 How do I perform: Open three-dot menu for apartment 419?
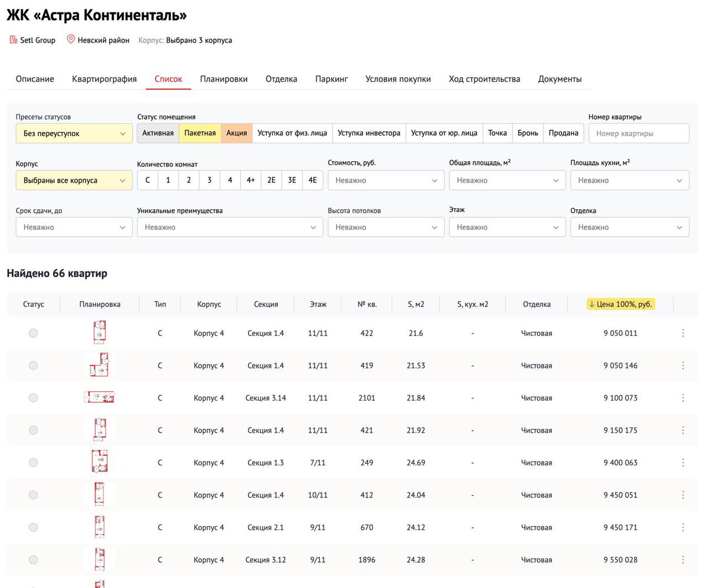click(x=683, y=365)
